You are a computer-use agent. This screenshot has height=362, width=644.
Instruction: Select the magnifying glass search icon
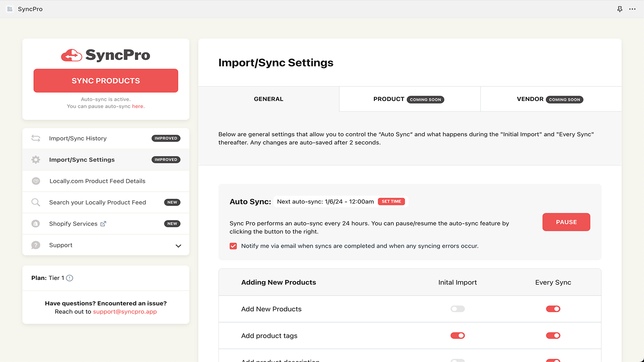[x=35, y=202]
